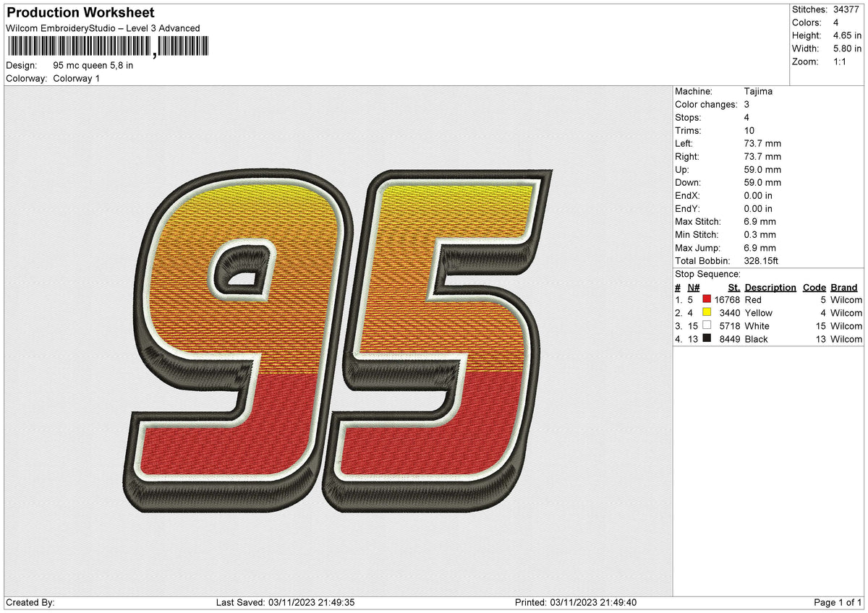Click the 'Down:' label
This screenshot has height=613, width=868.
click(x=688, y=182)
